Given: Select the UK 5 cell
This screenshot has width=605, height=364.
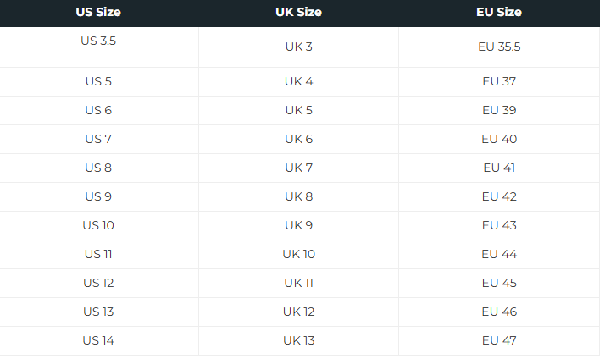Looking at the screenshot, I should pos(298,111).
